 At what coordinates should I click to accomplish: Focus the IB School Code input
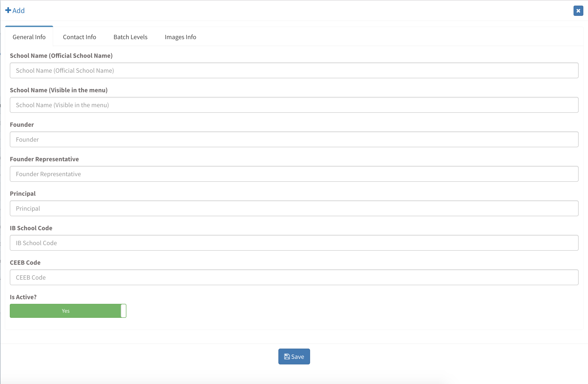click(294, 243)
